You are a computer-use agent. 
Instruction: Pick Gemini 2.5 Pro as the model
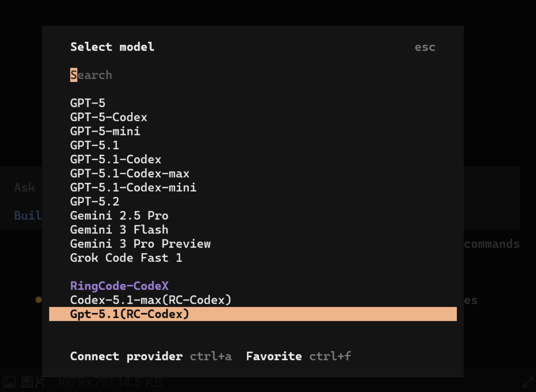(119, 216)
